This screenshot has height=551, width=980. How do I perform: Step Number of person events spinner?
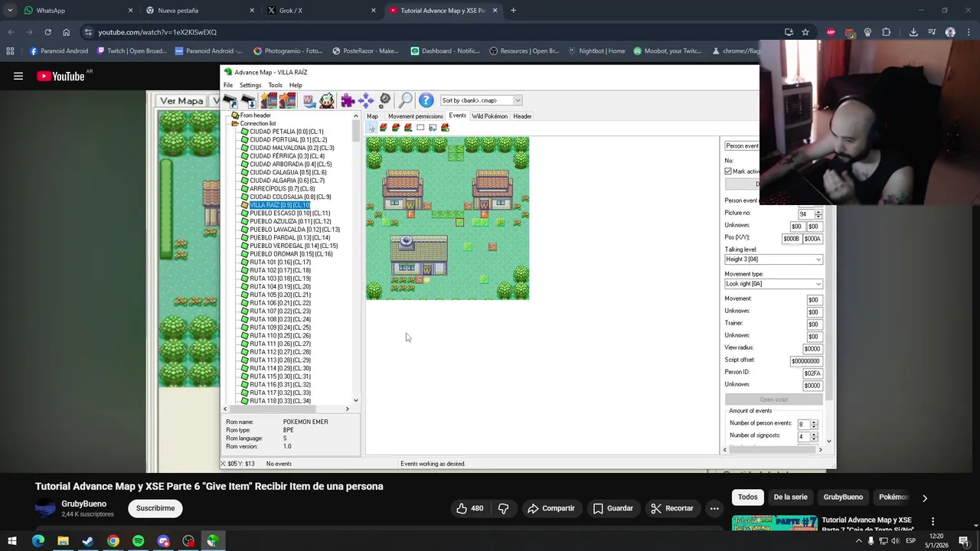pyautogui.click(x=814, y=424)
